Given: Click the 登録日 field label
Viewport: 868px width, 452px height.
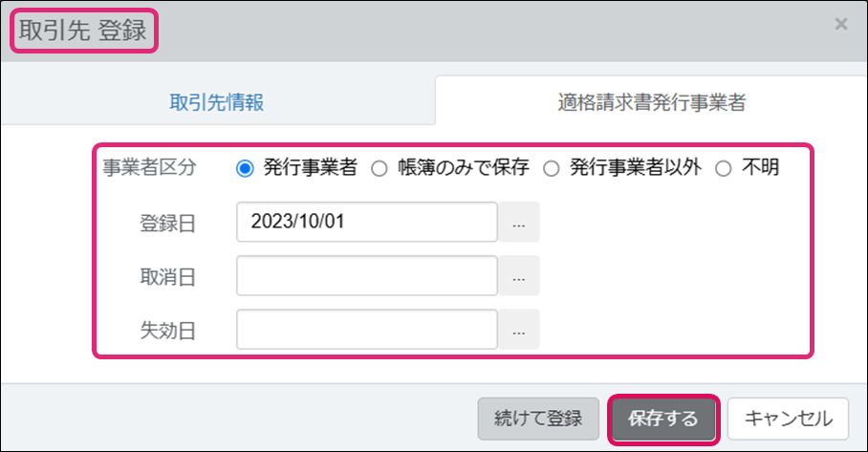Looking at the screenshot, I should [x=167, y=223].
